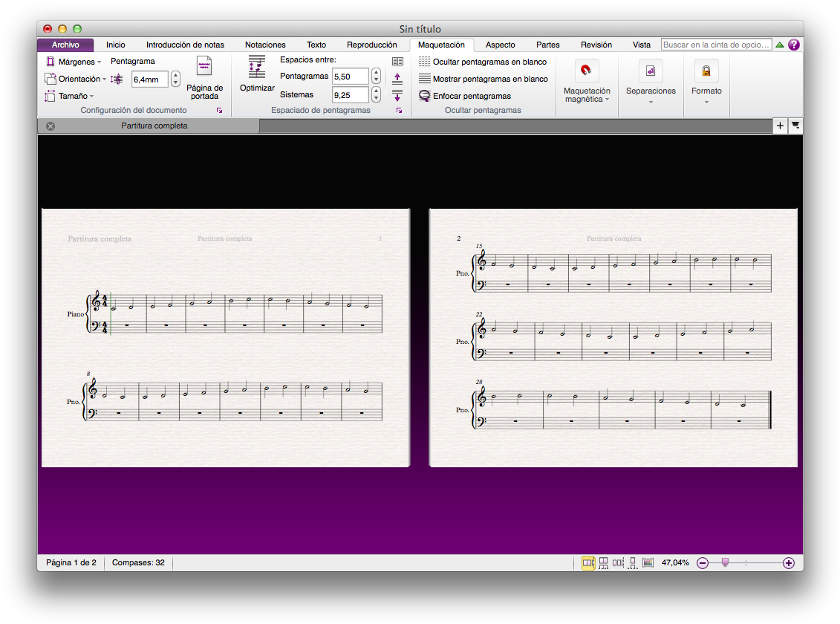Switch to Introducción de notas tab
This screenshot has height=624, width=840.
[x=186, y=45]
